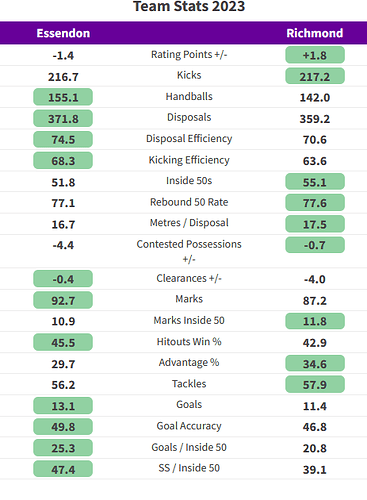367x500 pixels.
Task: Click Richmond's 11.8 marks inside 50
Action: [x=315, y=321]
